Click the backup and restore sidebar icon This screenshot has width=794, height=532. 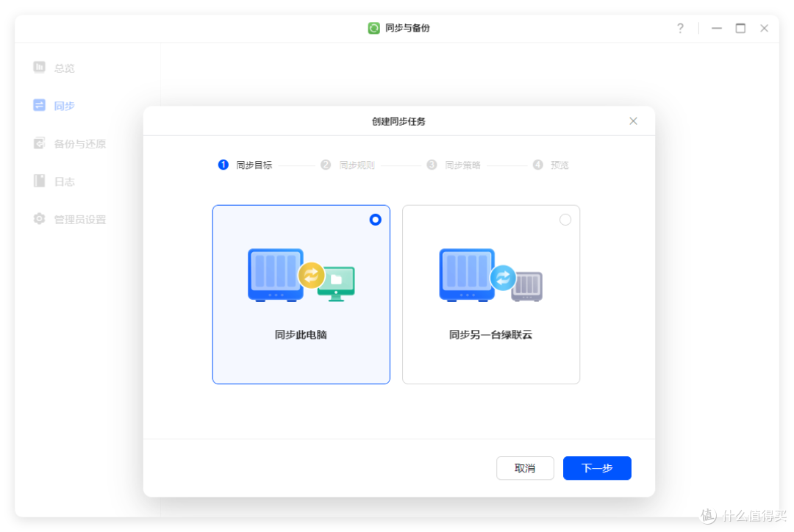[x=39, y=143]
